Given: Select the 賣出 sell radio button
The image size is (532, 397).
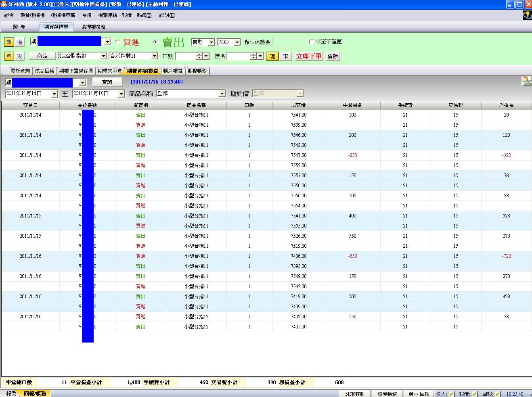Looking at the screenshot, I should pyautogui.click(x=156, y=42).
